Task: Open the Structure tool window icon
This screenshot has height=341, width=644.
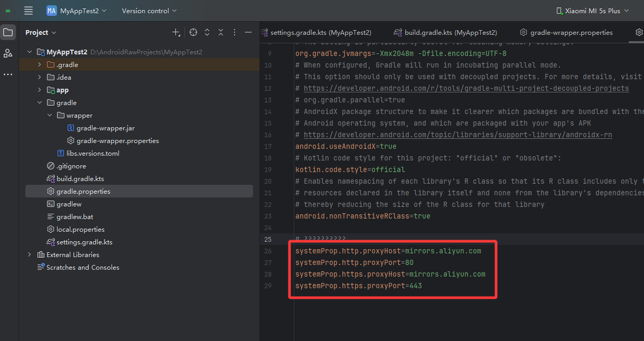Action: (8, 53)
